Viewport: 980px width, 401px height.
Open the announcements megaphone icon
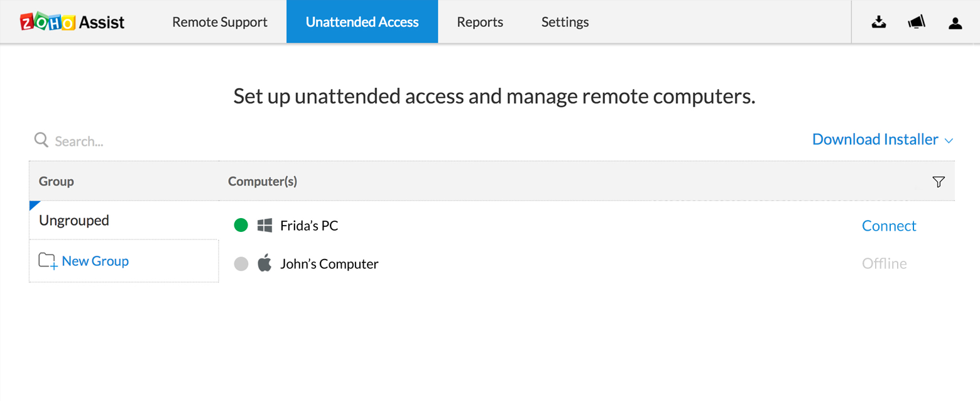pyautogui.click(x=917, y=23)
